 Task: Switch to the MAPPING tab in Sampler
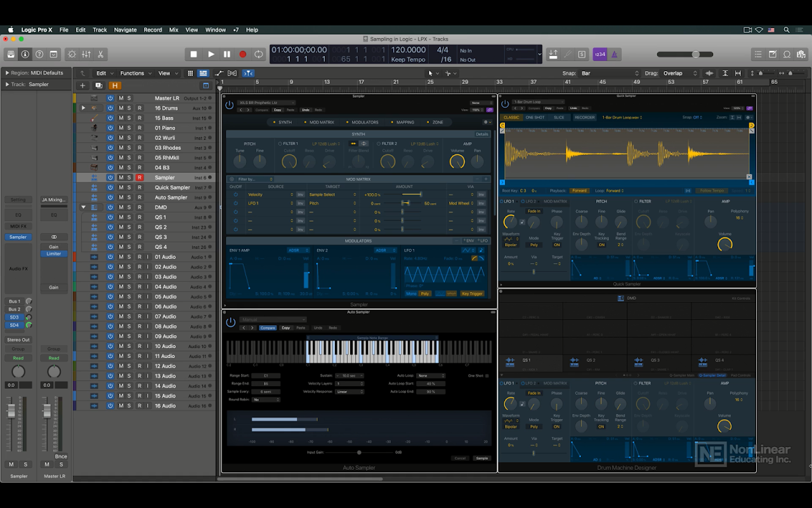pos(405,122)
